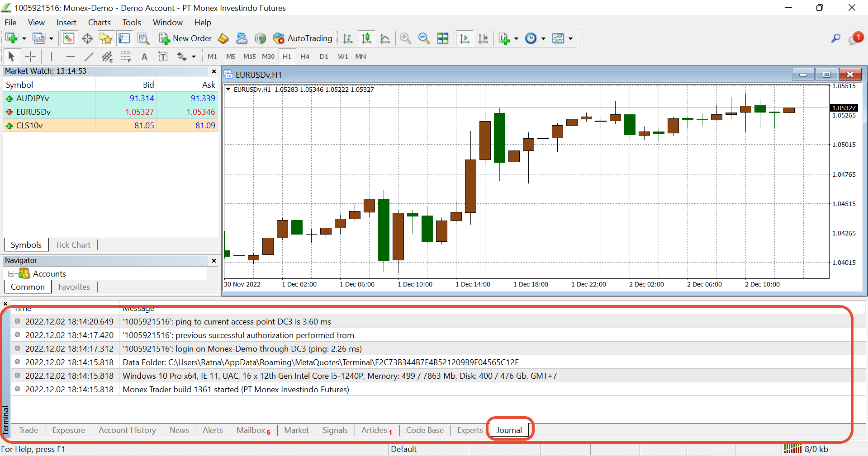Viewport: 868px width, 456px height.
Task: Select the Cursor arrow tool
Action: [x=12, y=56]
